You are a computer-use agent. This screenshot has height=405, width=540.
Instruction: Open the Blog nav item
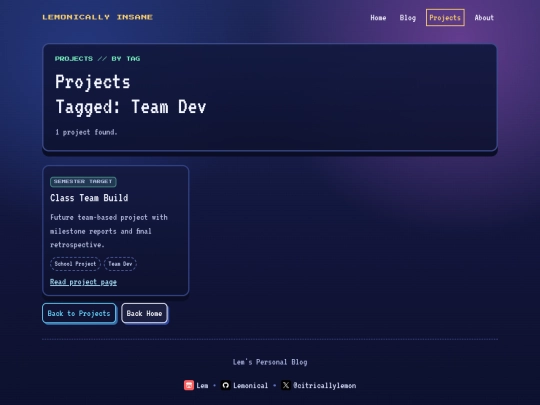408,18
